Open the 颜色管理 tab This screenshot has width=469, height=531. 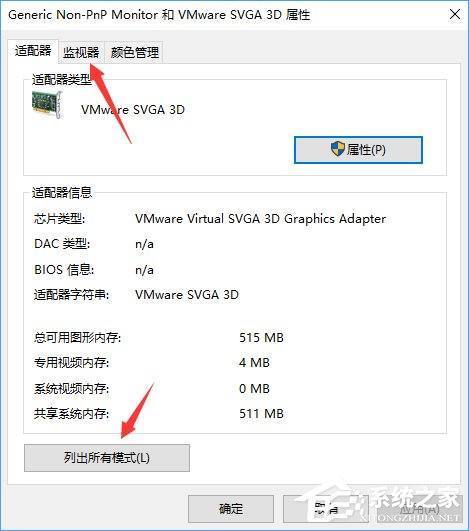(134, 52)
